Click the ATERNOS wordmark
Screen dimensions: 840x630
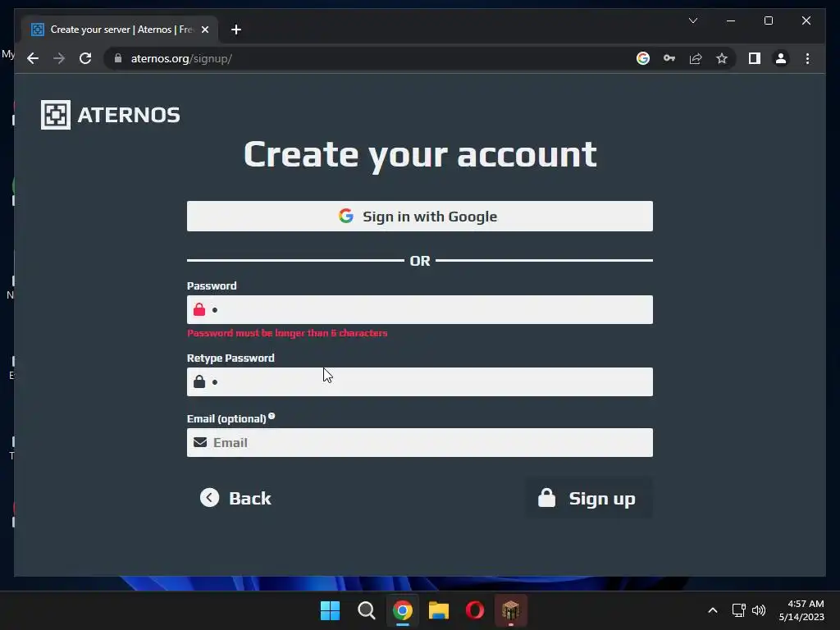pyautogui.click(x=129, y=115)
